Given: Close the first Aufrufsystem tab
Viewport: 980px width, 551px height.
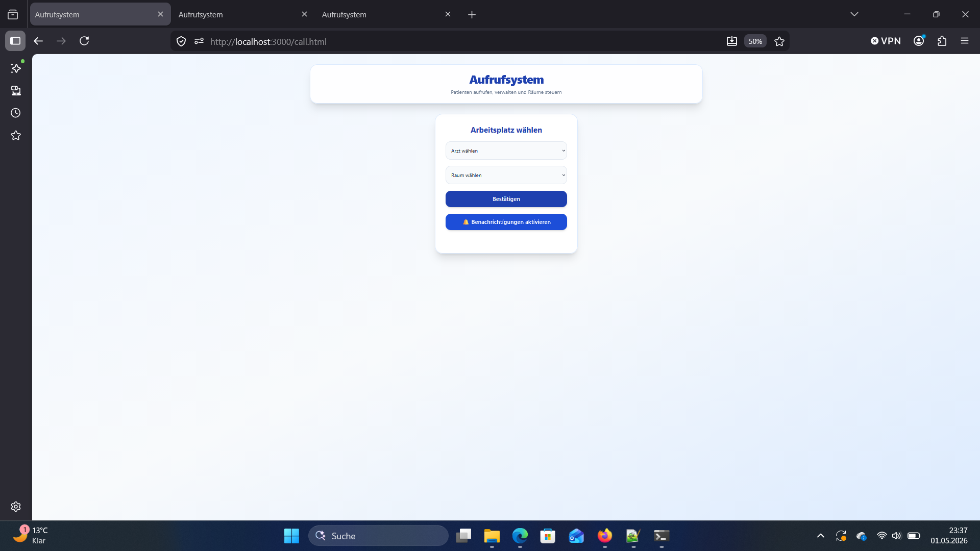Looking at the screenshot, I should tap(160, 14).
